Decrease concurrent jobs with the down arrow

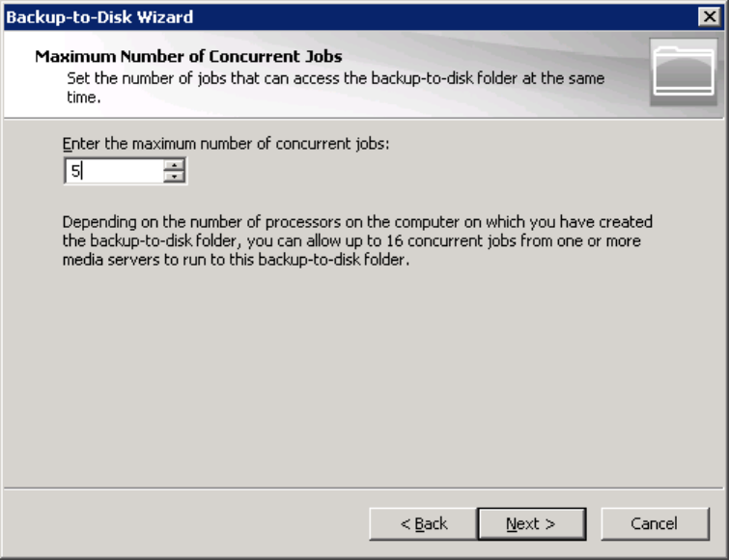pos(174,177)
